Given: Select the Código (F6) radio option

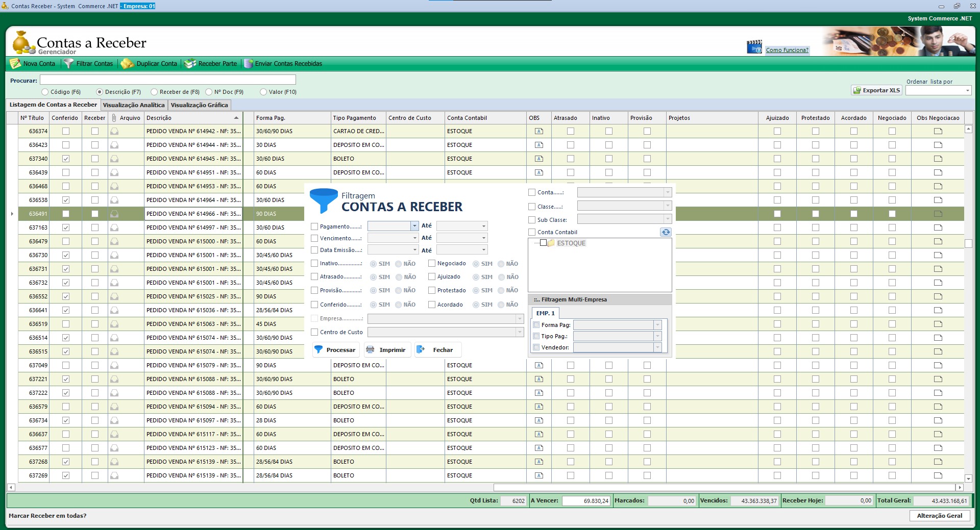Looking at the screenshot, I should click(45, 92).
